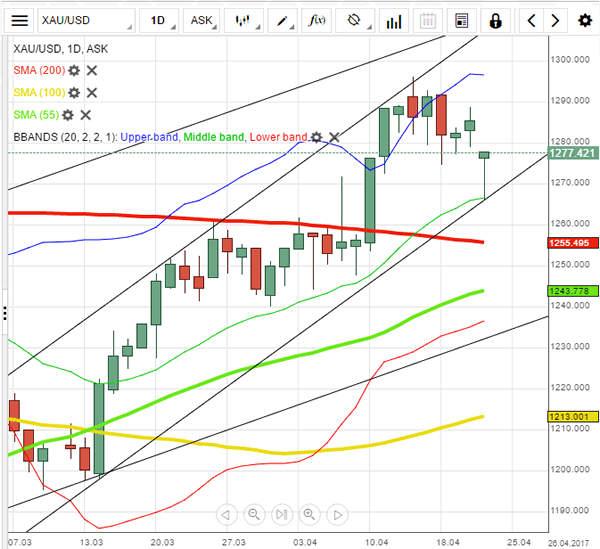
Task: Open the f(x) indicators menu
Action: [x=317, y=20]
